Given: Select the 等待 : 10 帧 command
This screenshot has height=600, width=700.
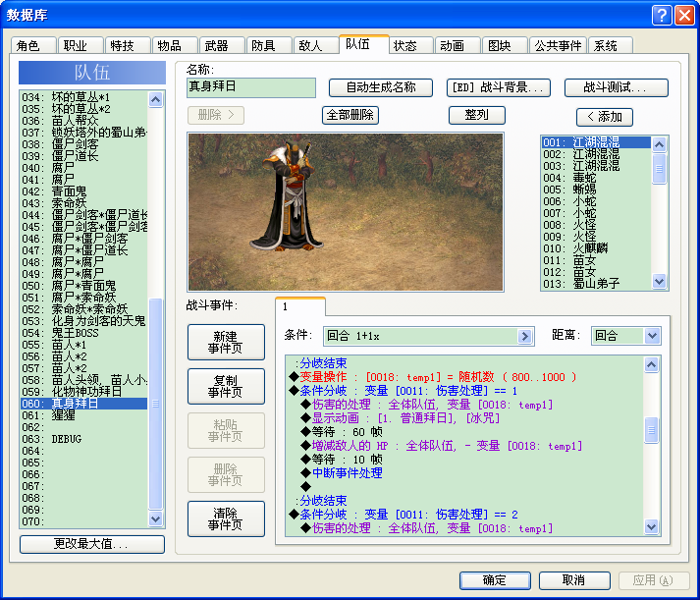Looking at the screenshot, I should 464,460.
